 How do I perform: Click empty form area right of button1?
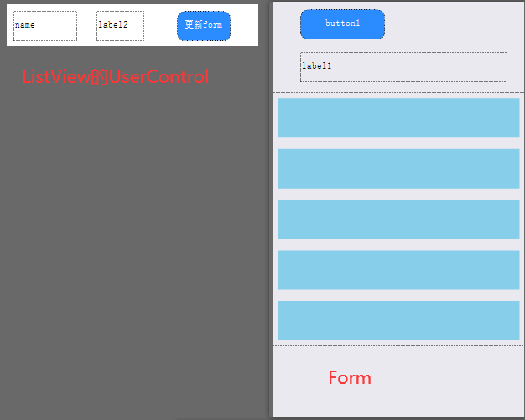[x=452, y=24]
